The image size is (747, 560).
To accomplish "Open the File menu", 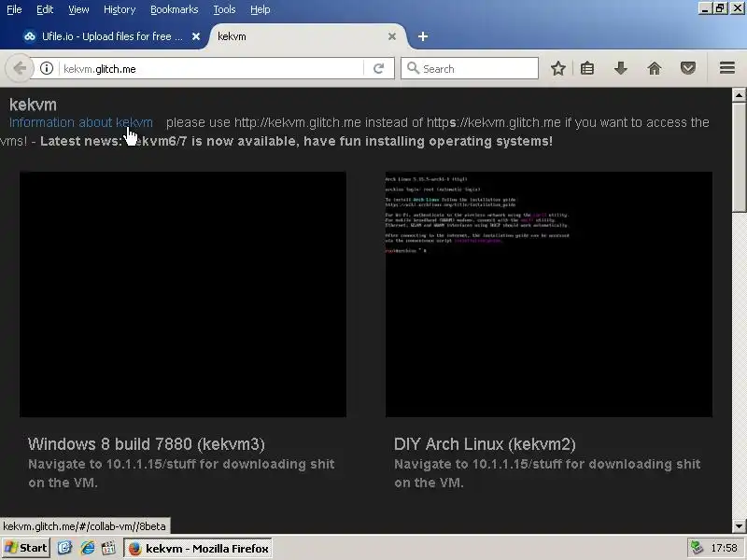I will pos(14,9).
